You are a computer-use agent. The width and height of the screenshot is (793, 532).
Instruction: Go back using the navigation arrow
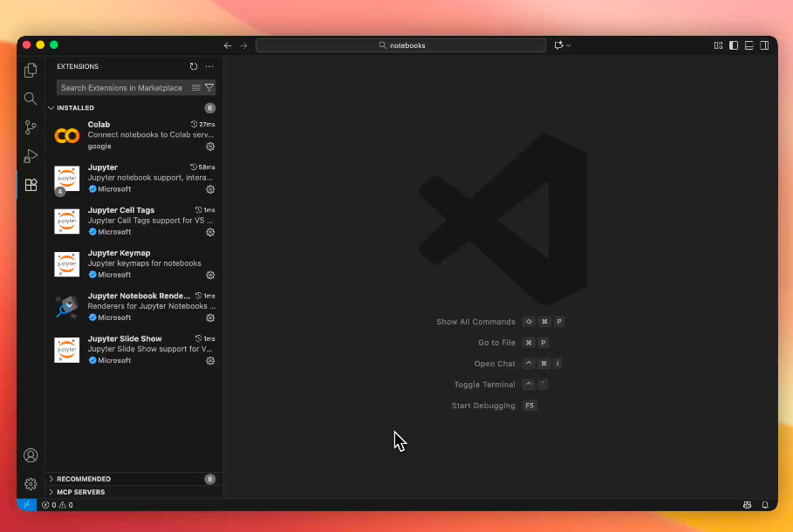228,45
